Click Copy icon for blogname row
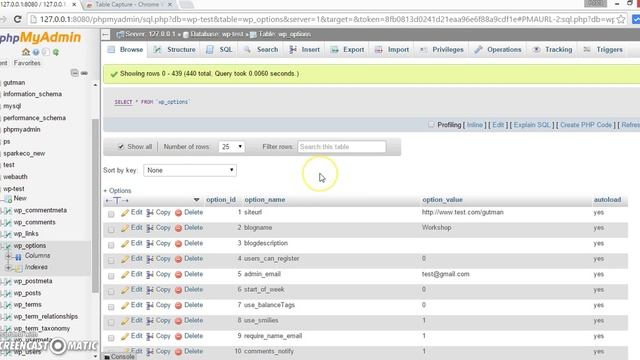The width and height of the screenshot is (640, 360). (x=150, y=228)
